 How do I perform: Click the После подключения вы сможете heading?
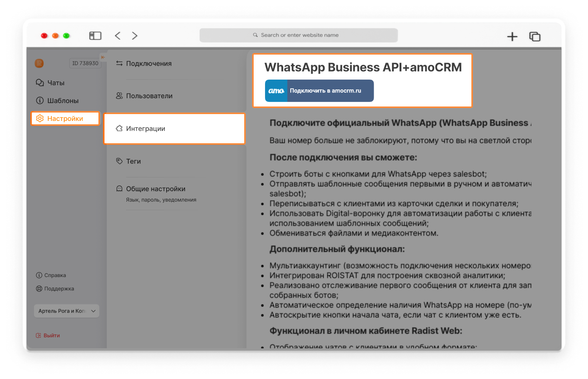point(343,157)
